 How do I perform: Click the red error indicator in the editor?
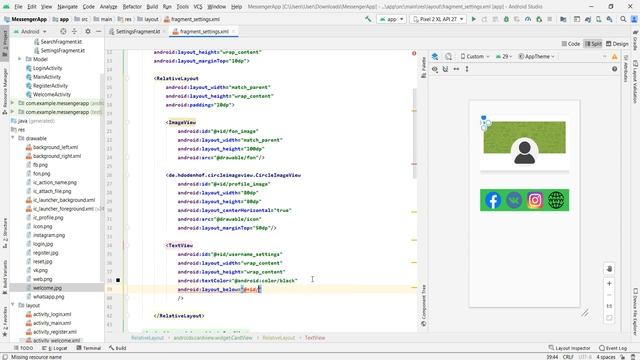tap(414, 53)
